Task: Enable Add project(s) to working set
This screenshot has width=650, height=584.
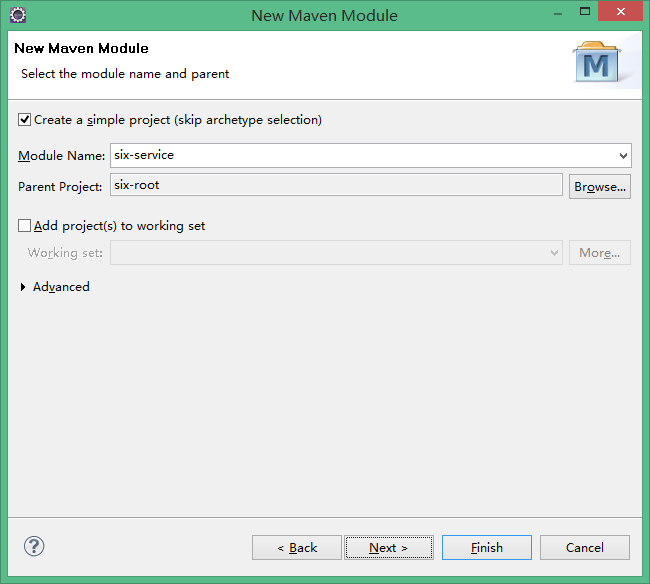Action: click(x=24, y=226)
